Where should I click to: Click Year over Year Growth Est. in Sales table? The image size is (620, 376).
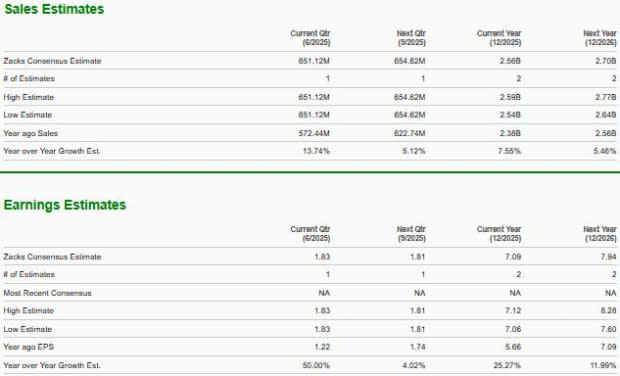pyautogui.click(x=52, y=151)
